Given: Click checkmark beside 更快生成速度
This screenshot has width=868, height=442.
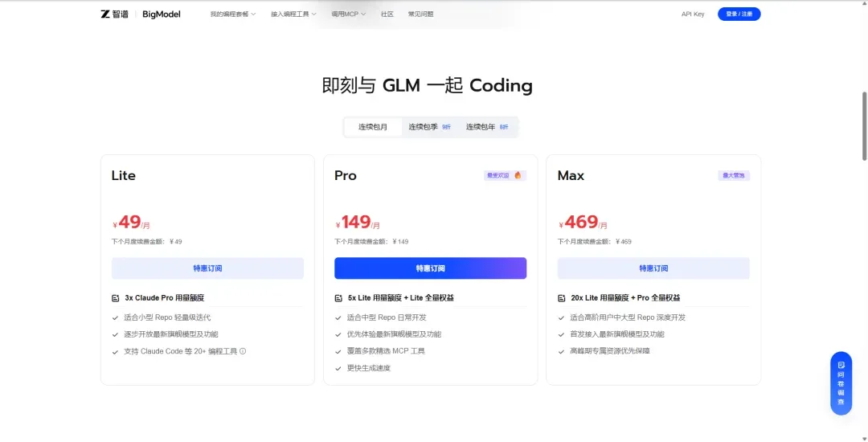Looking at the screenshot, I should (338, 368).
